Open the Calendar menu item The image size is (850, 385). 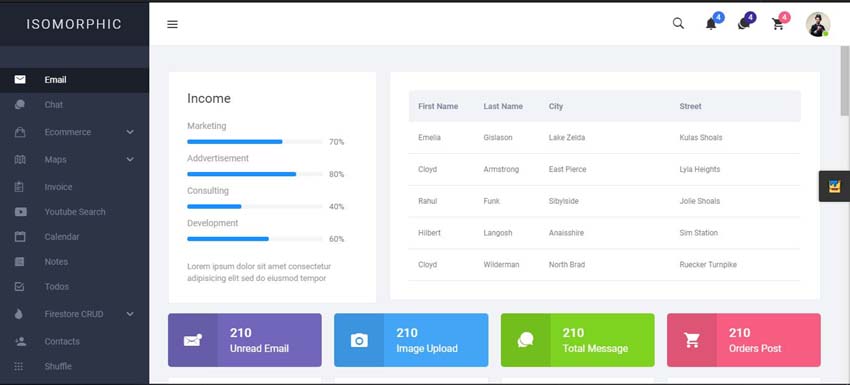click(x=74, y=236)
